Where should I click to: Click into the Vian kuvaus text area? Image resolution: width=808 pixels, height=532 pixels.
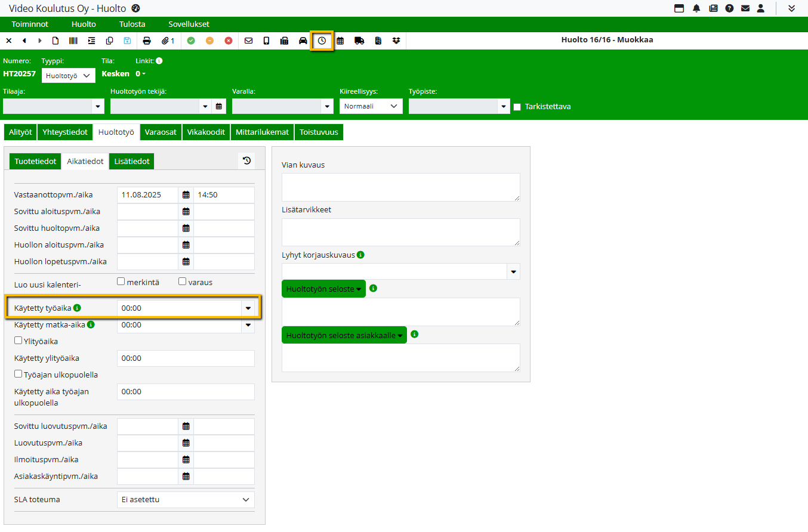[400, 187]
